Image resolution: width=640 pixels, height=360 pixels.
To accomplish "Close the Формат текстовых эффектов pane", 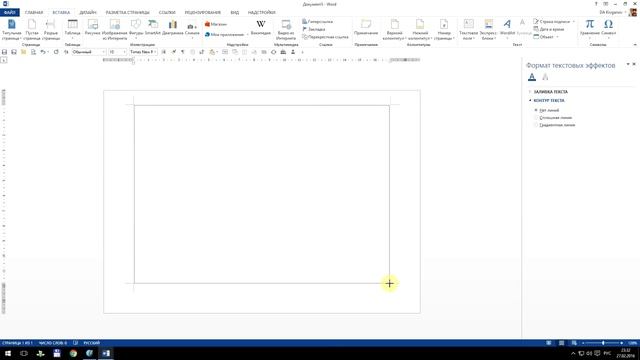I will click(634, 64).
